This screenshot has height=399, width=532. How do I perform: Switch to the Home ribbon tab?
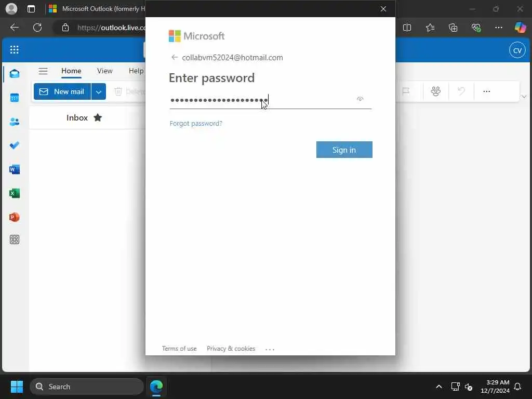[x=71, y=71]
